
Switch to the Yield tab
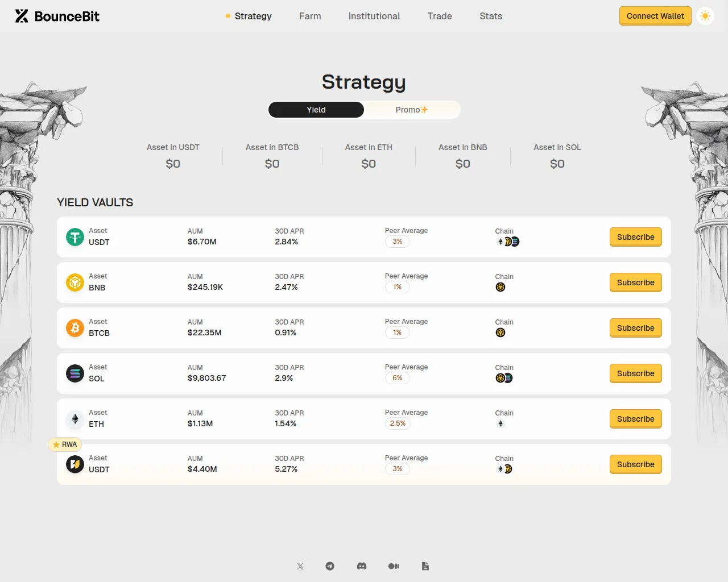[x=316, y=110]
